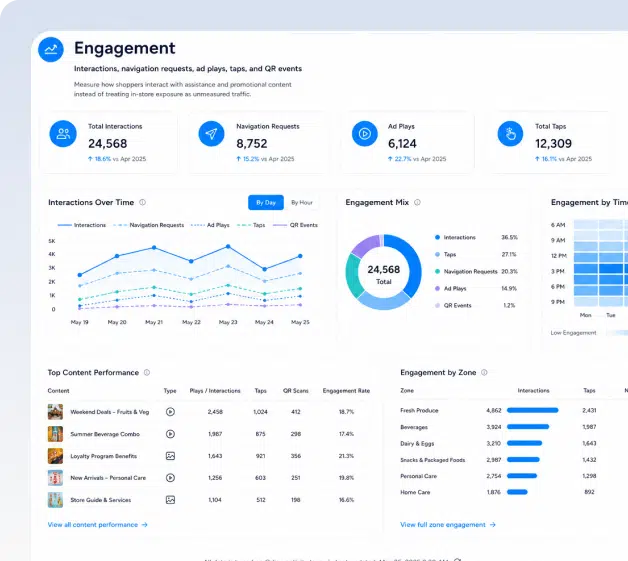The image size is (628, 561).
Task: Click the 4,862 Fresh Produce interactions value
Action: click(x=494, y=410)
